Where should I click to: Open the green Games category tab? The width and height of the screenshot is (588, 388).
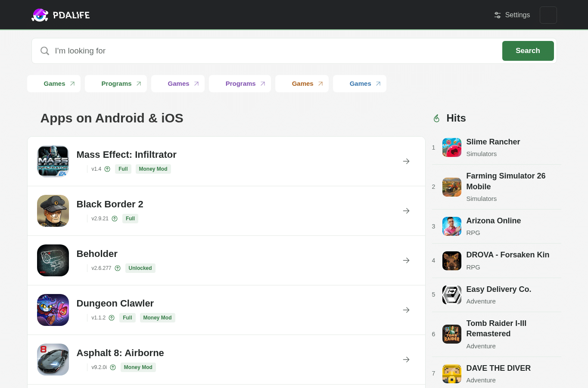point(54,84)
